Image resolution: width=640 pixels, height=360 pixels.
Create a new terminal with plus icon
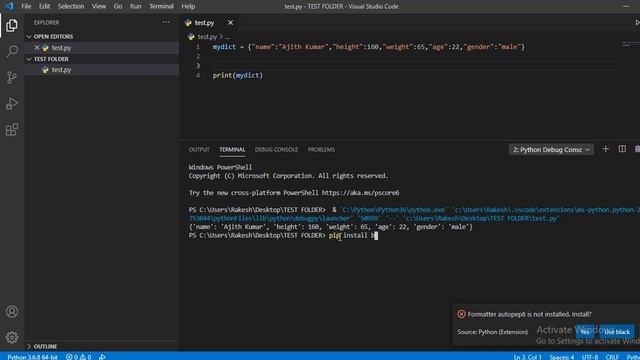point(606,149)
